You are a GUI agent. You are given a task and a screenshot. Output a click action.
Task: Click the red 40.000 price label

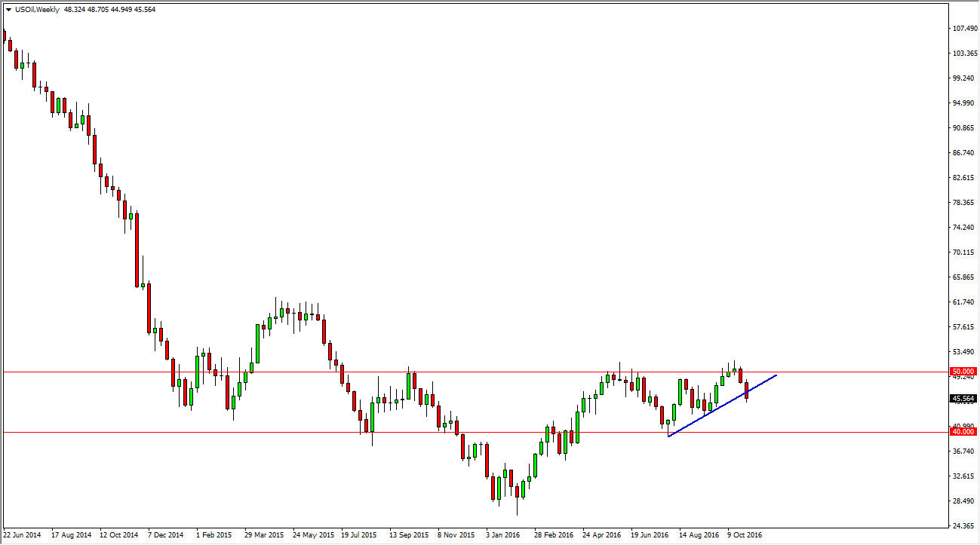click(962, 431)
